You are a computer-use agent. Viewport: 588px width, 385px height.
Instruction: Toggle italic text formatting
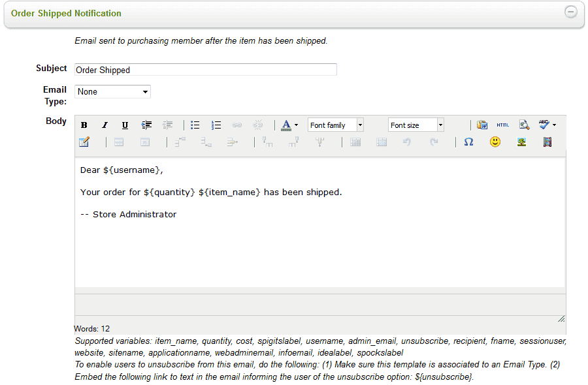[x=105, y=125]
